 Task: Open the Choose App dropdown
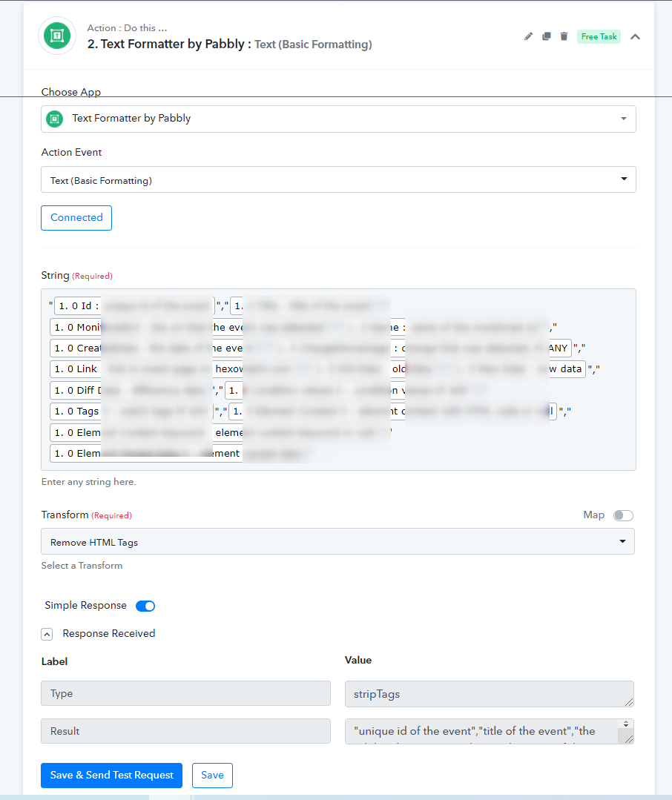338,119
